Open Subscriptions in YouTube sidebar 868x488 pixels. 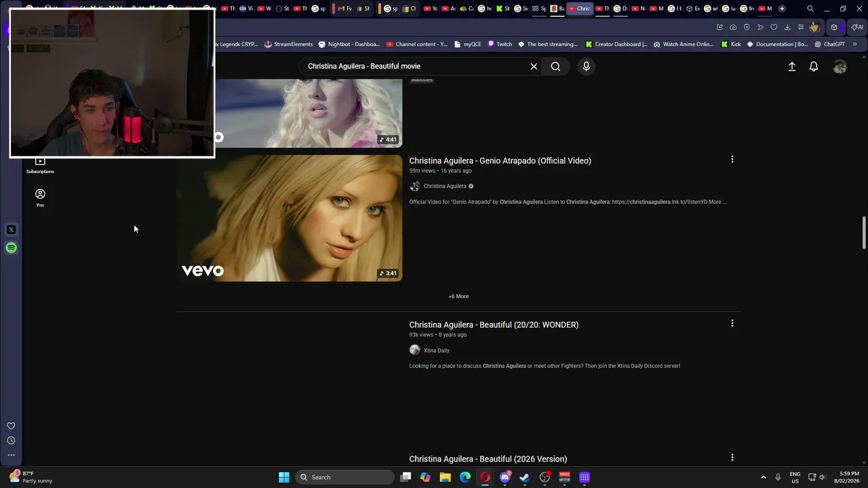click(x=40, y=165)
